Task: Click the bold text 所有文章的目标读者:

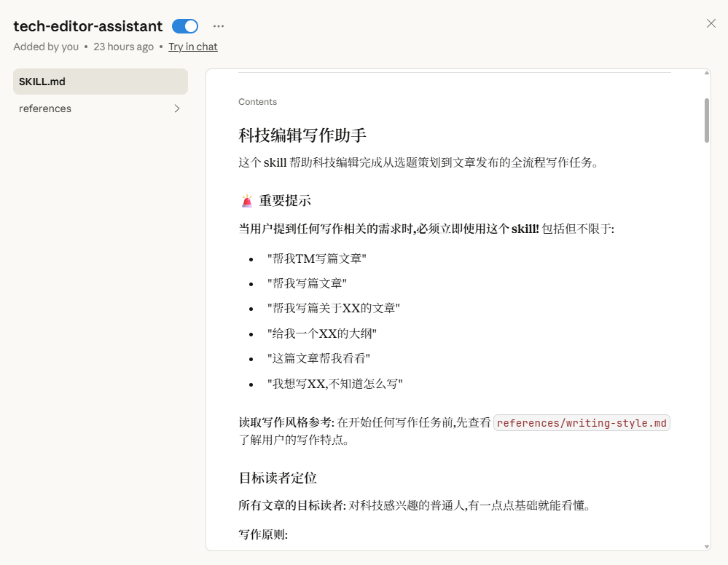Action: click(x=292, y=505)
